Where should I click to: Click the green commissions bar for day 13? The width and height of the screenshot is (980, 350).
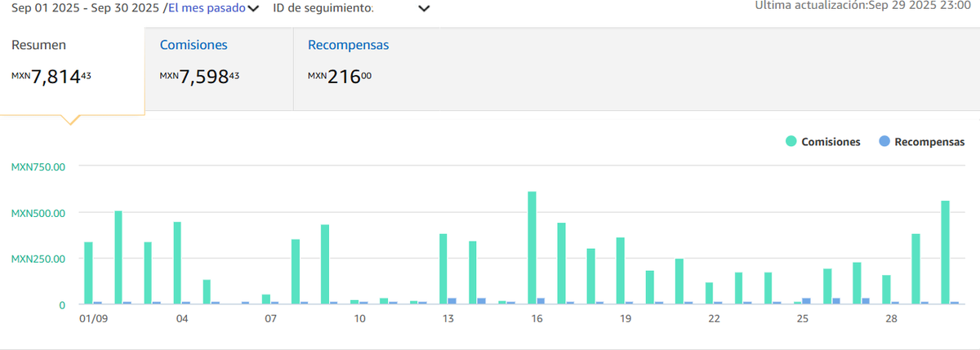tap(443, 269)
